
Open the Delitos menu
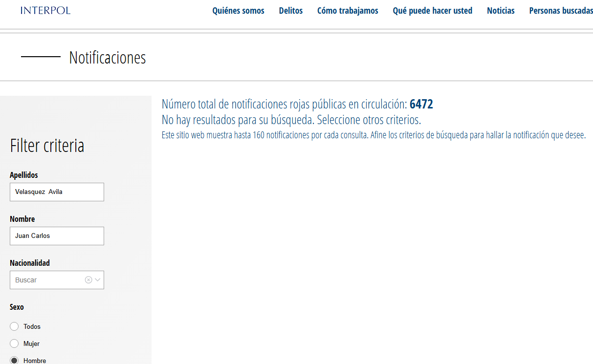tap(291, 11)
